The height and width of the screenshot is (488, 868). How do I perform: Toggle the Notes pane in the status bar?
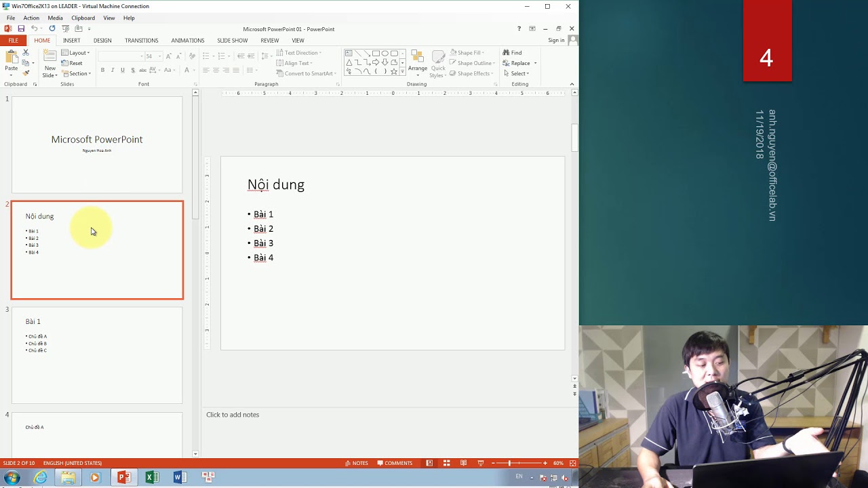coord(356,463)
